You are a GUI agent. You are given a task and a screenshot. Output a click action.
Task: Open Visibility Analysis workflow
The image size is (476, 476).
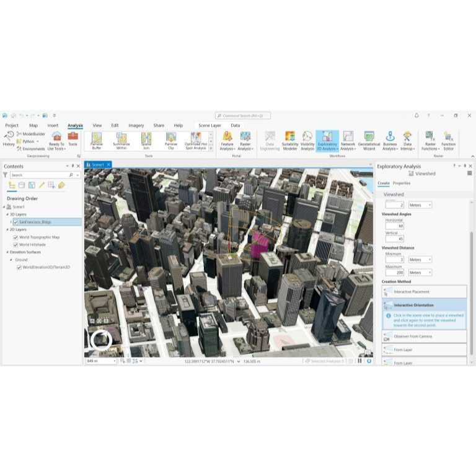tap(307, 141)
